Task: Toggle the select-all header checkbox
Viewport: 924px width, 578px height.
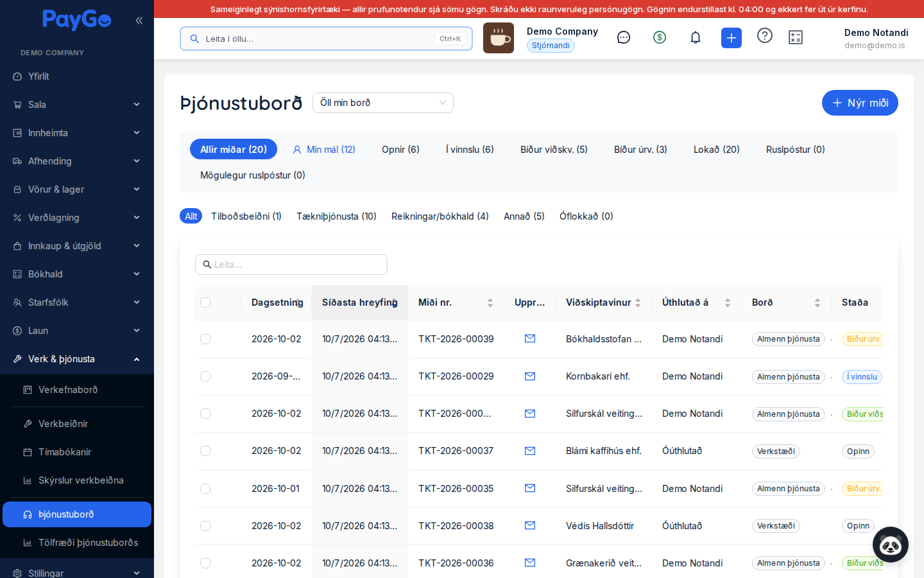Action: point(205,302)
